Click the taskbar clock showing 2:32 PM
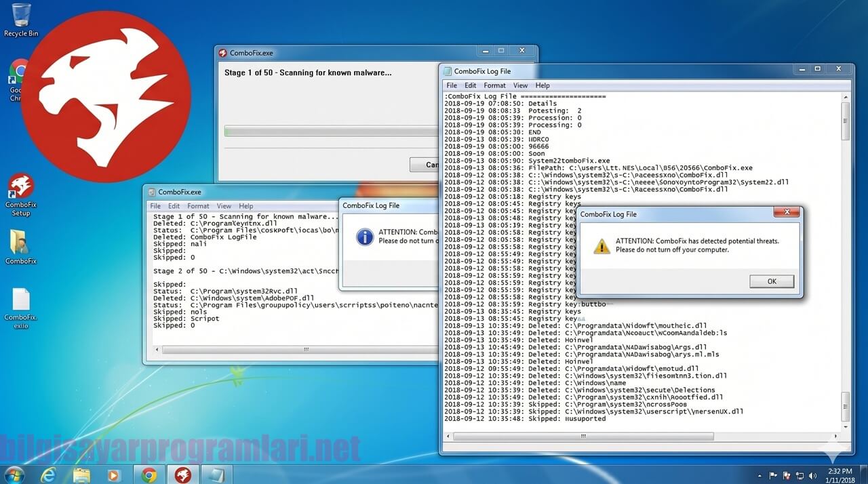The image size is (868, 484). click(839, 475)
